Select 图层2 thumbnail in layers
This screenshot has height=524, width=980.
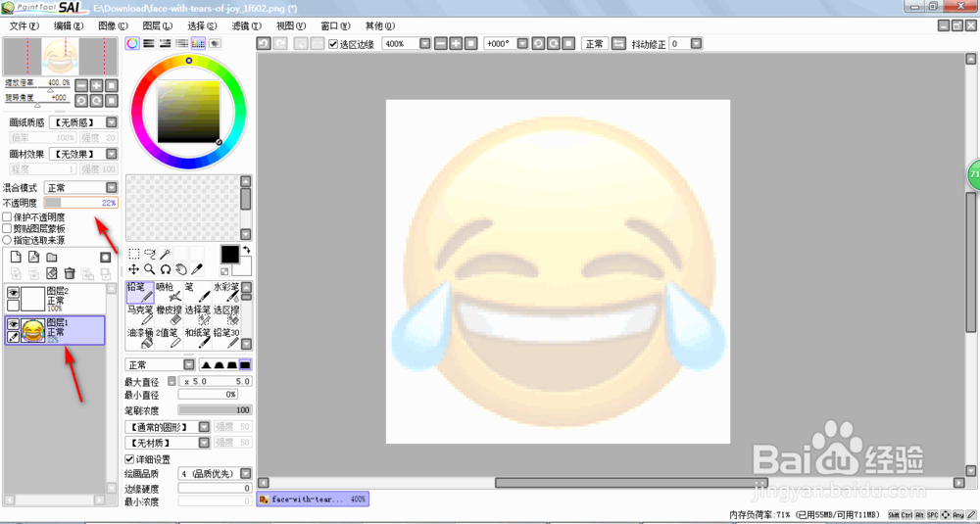32,299
